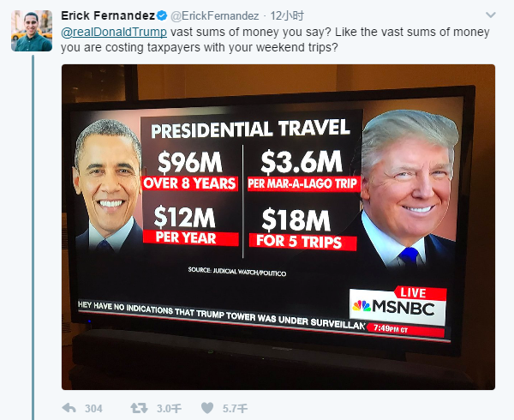Click the blue verified badge
This screenshot has height=420, width=514.
(161, 15)
